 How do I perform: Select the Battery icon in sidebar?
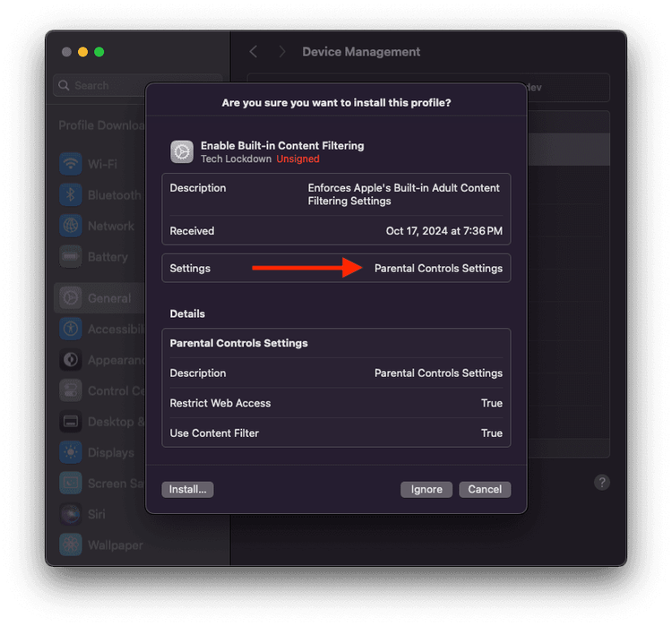tap(71, 257)
